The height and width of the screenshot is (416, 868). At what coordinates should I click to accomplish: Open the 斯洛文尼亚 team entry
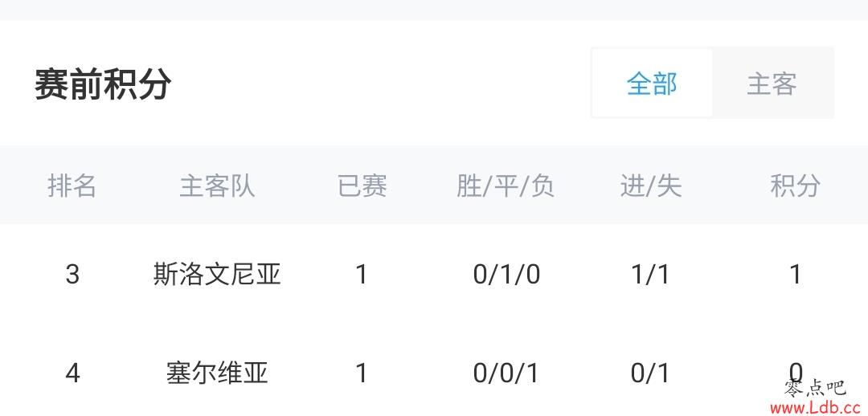[217, 274]
